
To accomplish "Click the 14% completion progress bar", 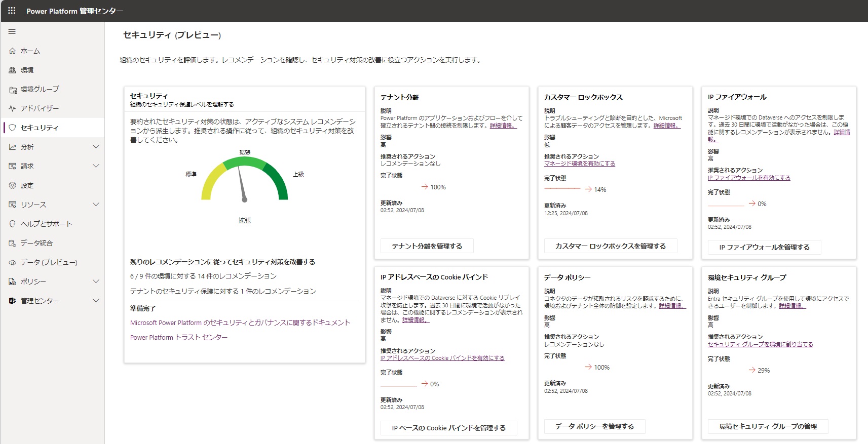I will tap(562, 189).
